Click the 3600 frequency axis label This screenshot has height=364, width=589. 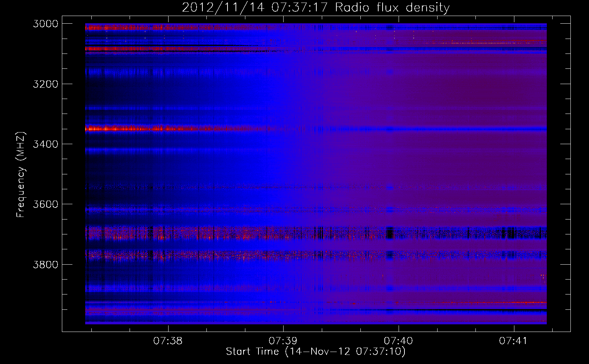46,204
